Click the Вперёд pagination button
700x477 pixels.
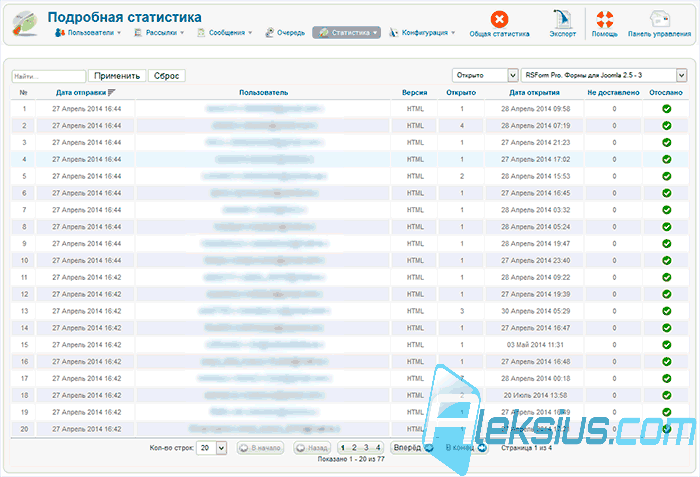(412, 448)
